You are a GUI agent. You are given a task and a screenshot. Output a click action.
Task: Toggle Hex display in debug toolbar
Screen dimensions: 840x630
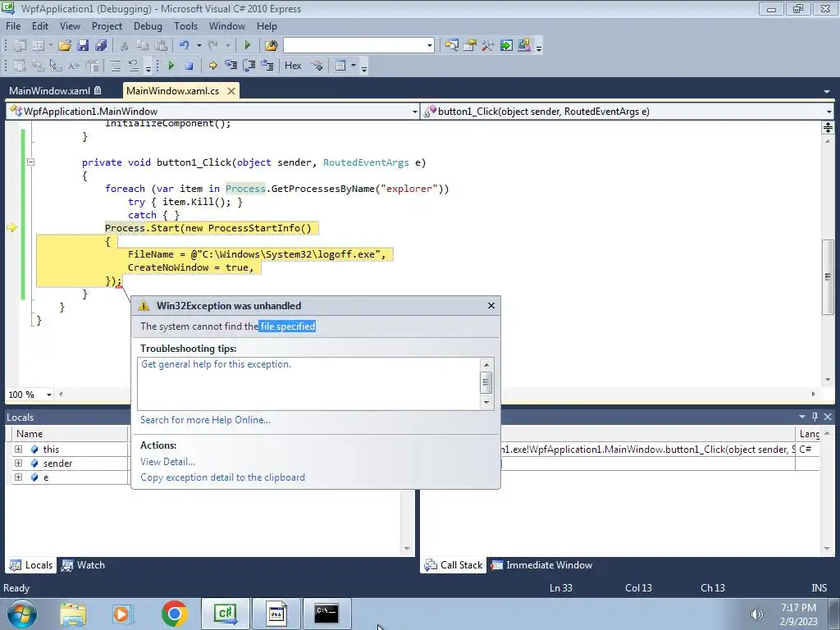[293, 66]
